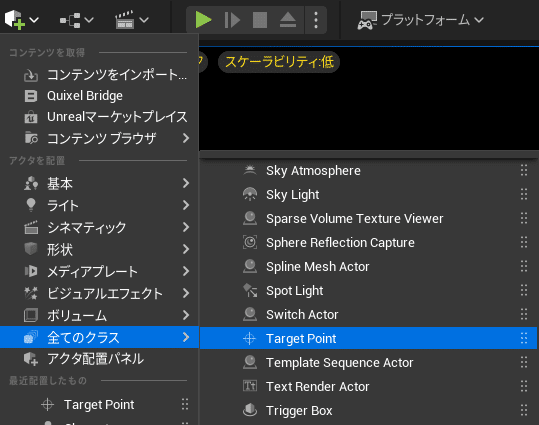Select Sphere Reflection Capture

point(368,243)
